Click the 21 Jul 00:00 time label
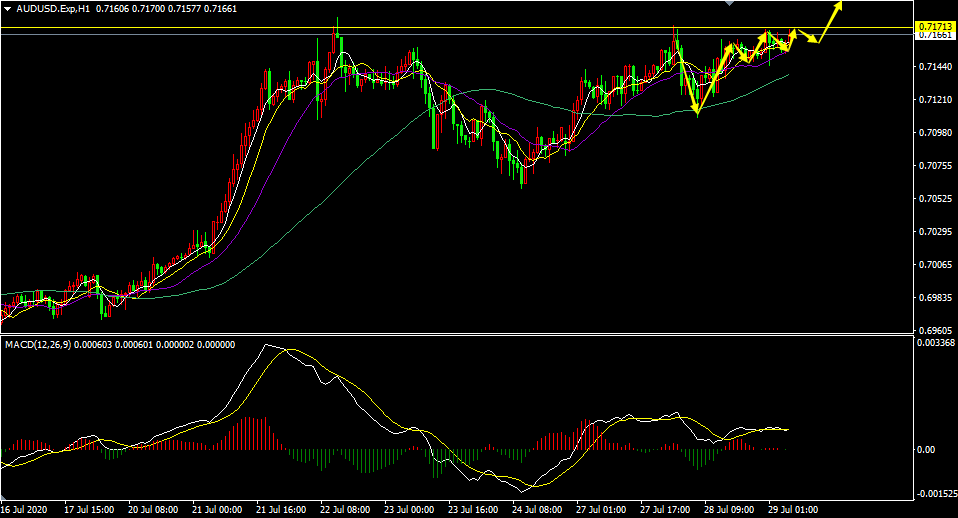 217,509
